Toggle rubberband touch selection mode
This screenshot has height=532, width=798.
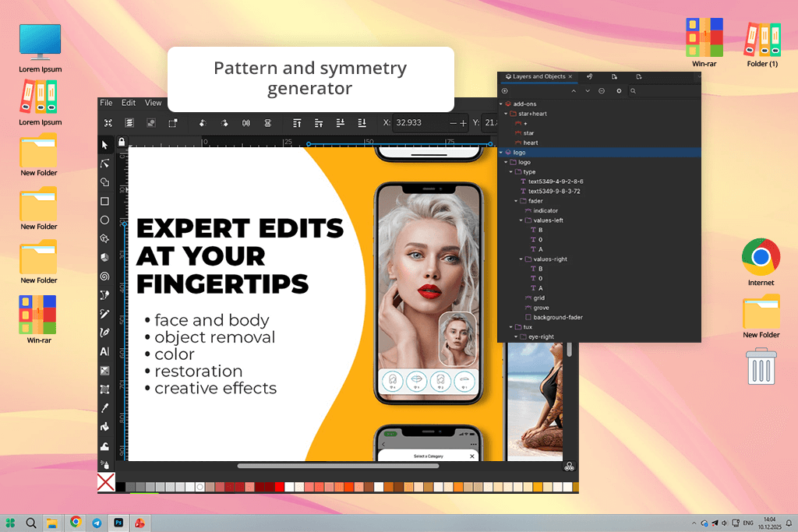click(173, 123)
